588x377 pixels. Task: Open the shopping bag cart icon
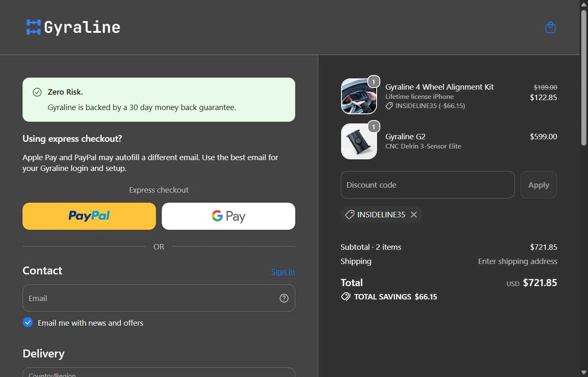pyautogui.click(x=550, y=28)
